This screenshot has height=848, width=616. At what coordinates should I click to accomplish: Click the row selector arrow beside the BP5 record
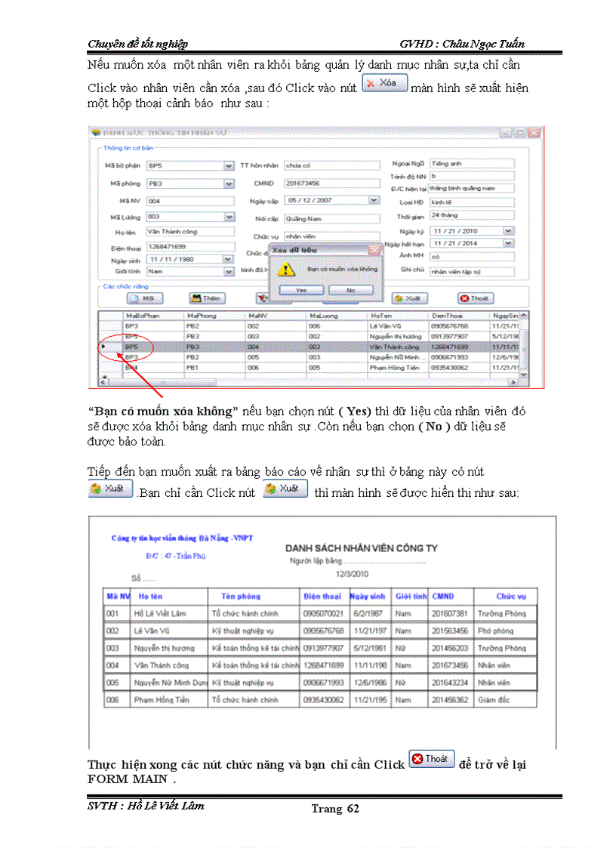[x=103, y=348]
